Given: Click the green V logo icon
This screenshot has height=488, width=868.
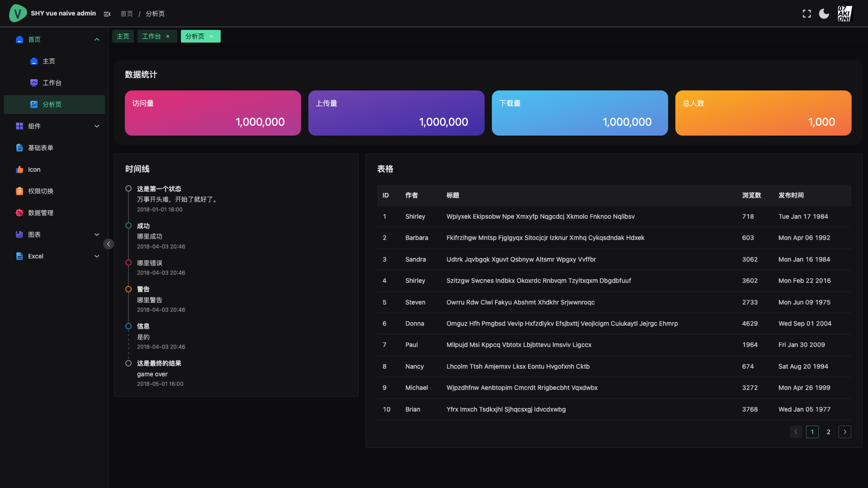Looking at the screenshot, I should click(x=18, y=13).
